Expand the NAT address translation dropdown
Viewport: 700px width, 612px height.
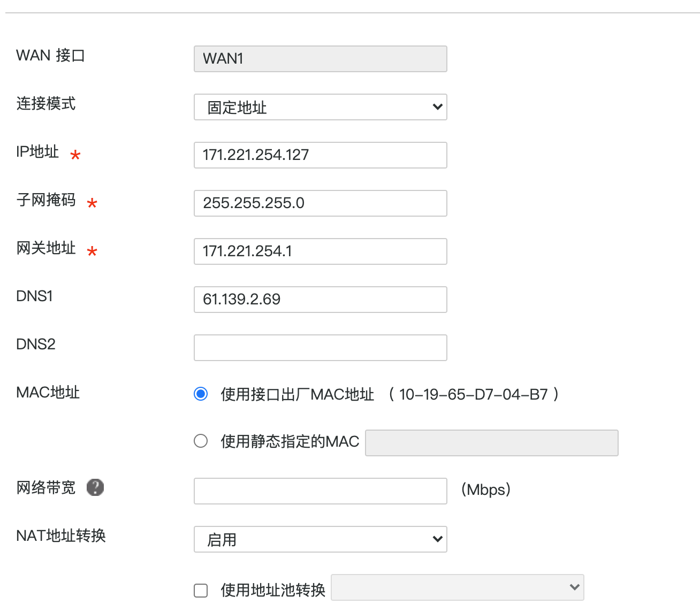click(320, 539)
